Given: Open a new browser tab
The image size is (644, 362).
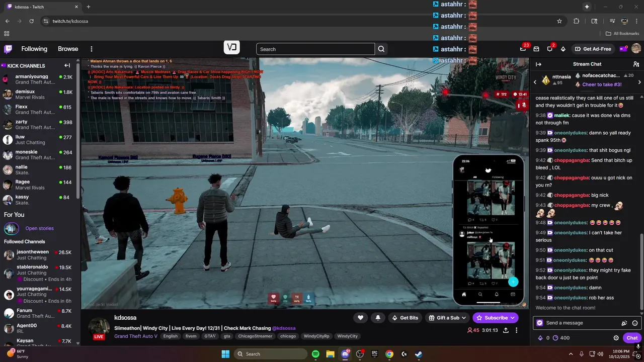Looking at the screenshot, I should tap(89, 7).
